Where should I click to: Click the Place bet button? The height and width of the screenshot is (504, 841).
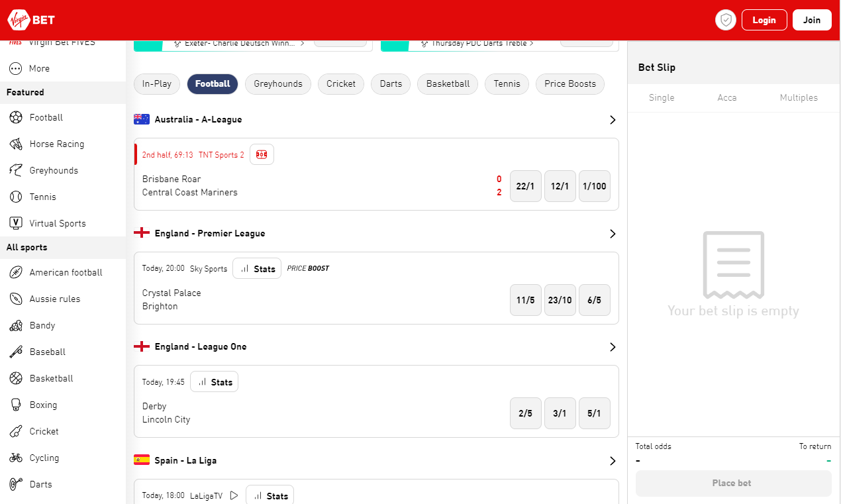[734, 483]
